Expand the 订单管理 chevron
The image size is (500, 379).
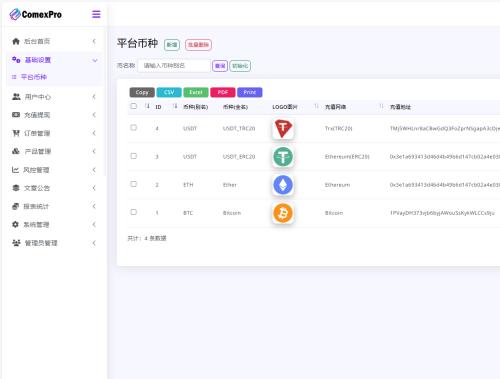pyautogui.click(x=94, y=133)
